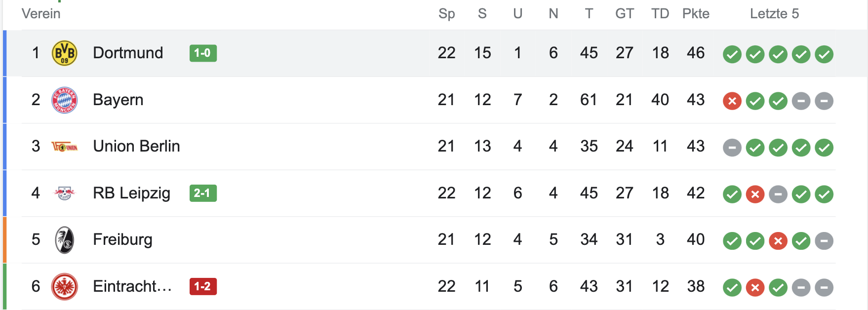Click the Borussia Dortmund club logo
The height and width of the screenshot is (310, 868).
64,53
